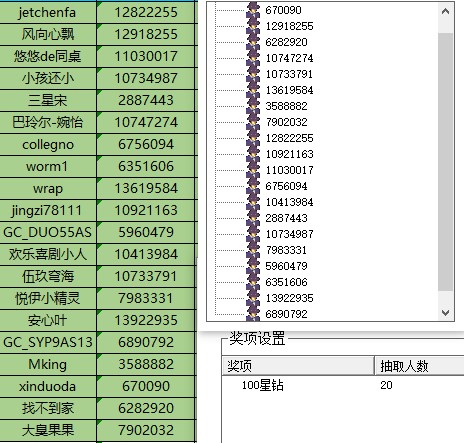464x443 pixels.
Task: Click spreadsheet cell 5960479 next to GC_DUO55AS
Action: point(146,232)
